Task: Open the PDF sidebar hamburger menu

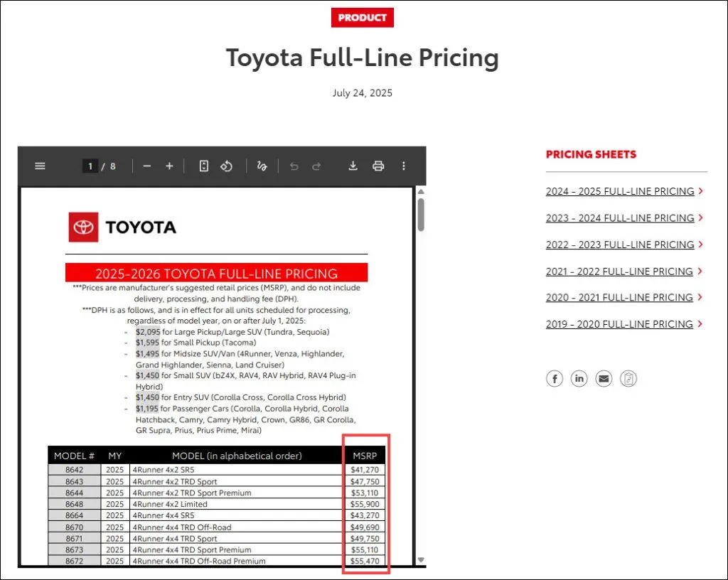Action: tap(40, 166)
